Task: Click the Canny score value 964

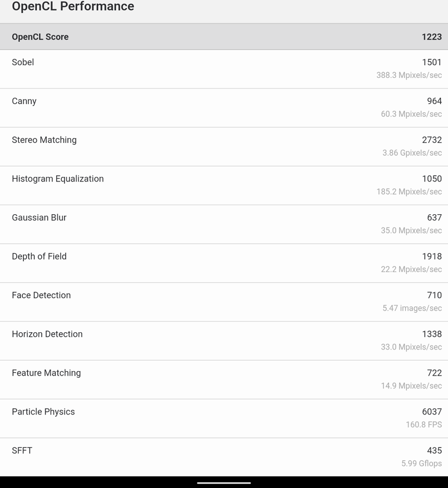Action: click(434, 101)
